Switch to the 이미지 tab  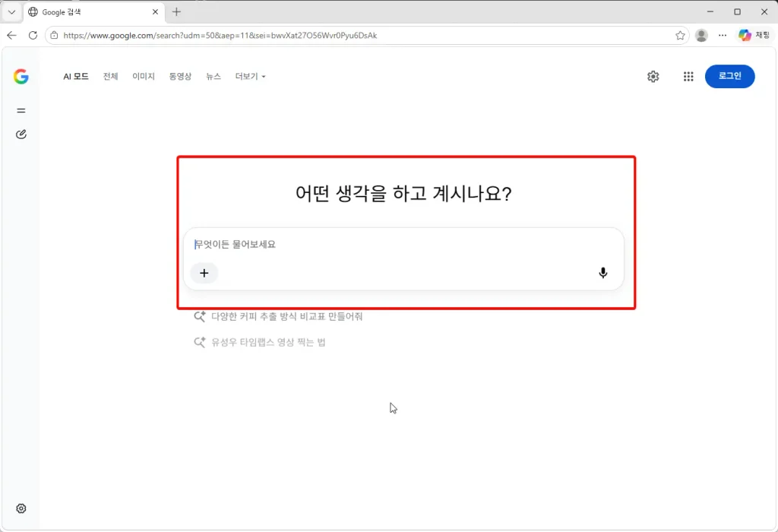click(x=144, y=77)
